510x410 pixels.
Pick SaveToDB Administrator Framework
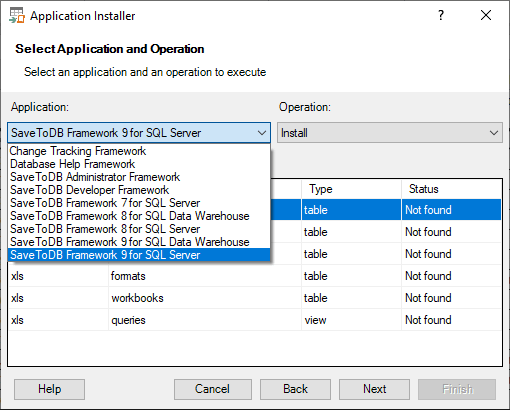[139, 177]
